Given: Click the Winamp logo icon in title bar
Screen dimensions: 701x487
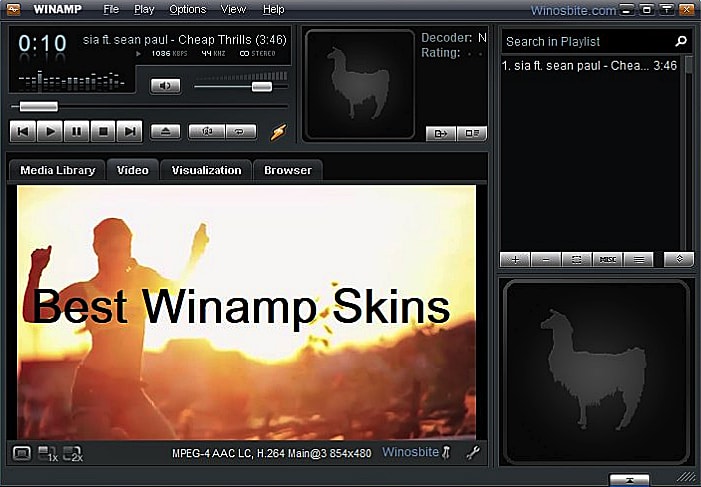Looking at the screenshot, I should click(x=13, y=9).
